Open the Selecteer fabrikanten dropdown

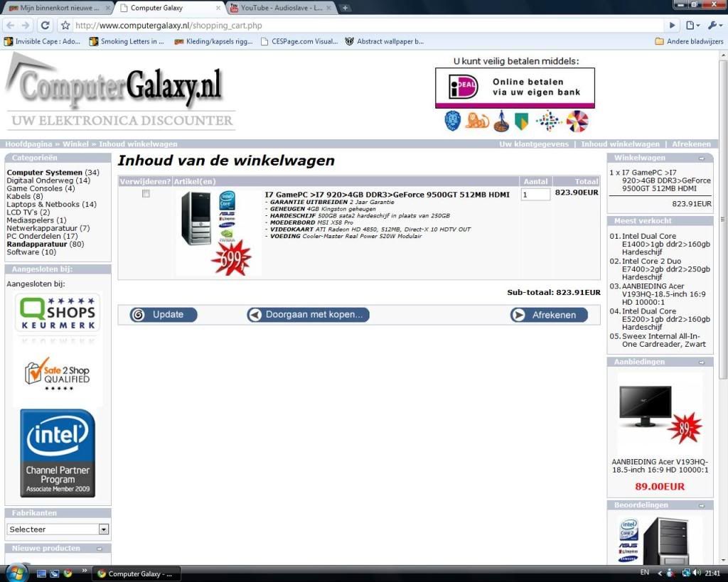tap(58, 529)
